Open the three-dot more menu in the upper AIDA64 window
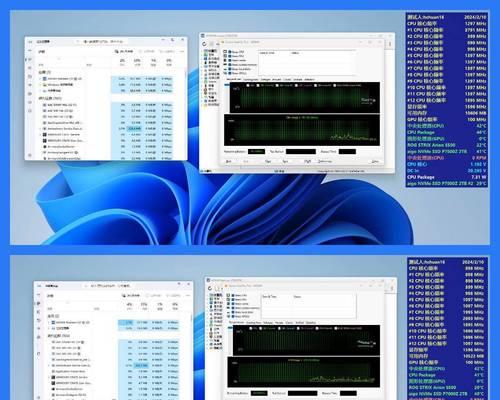500x400 pixels. [390, 44]
